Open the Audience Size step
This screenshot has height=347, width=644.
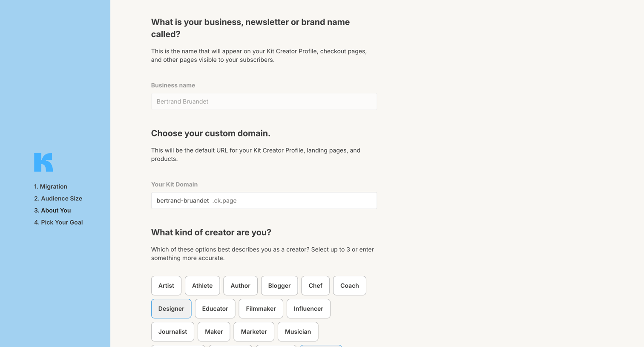pos(58,199)
